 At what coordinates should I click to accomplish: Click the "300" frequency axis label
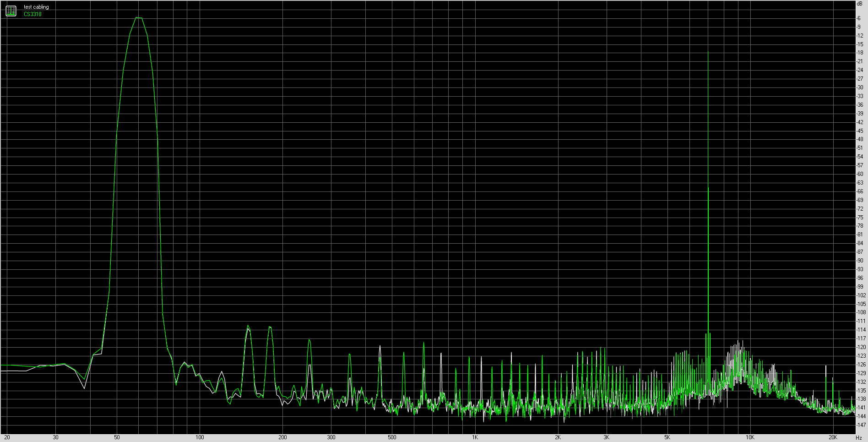pos(331,437)
